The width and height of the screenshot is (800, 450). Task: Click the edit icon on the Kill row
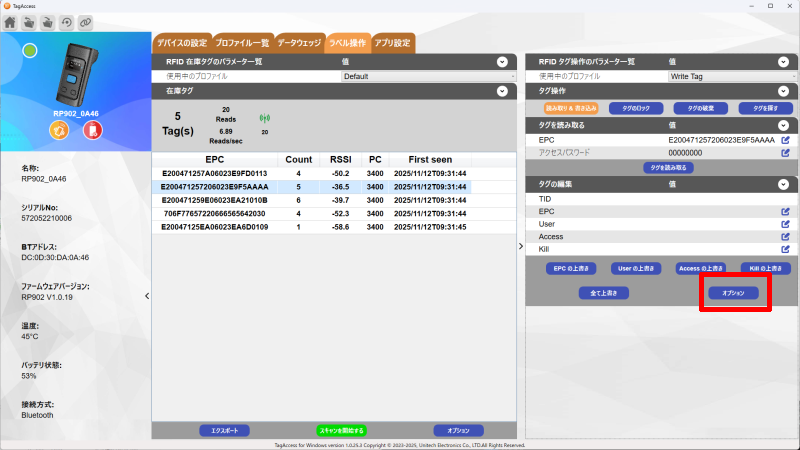pyautogui.click(x=785, y=249)
